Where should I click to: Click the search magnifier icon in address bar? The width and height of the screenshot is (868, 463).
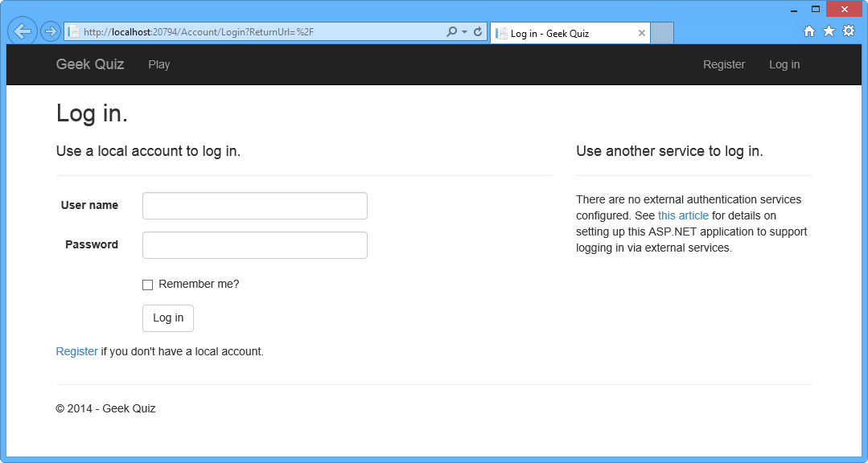pyautogui.click(x=451, y=32)
